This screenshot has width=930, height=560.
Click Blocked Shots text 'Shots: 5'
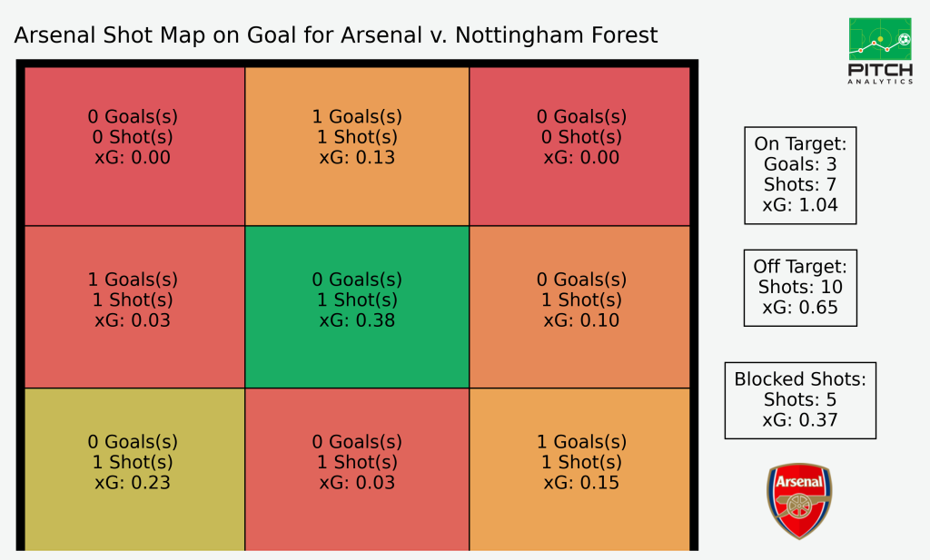800,399
